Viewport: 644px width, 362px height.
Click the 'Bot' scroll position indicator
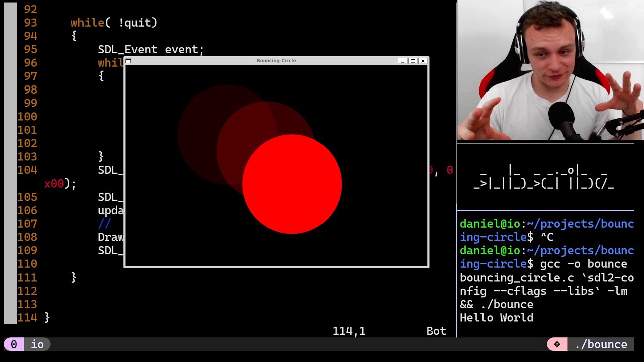(436, 331)
